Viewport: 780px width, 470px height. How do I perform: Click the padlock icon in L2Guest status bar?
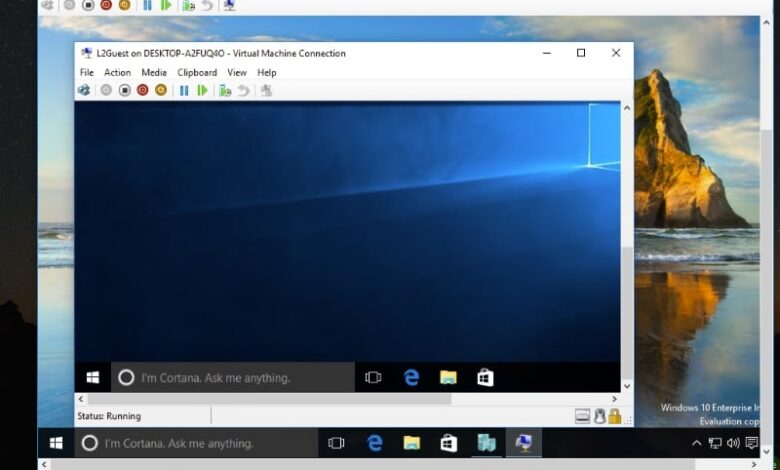coord(615,416)
